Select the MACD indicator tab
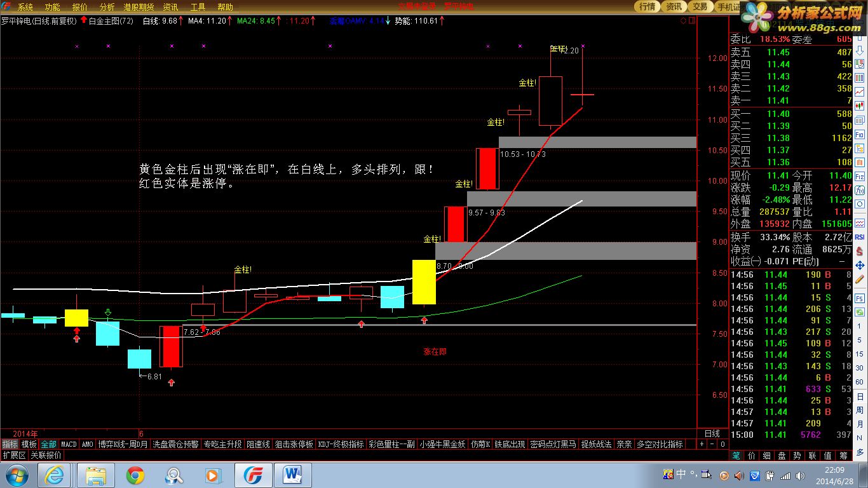Screen dimensions: 868x488 69,445
